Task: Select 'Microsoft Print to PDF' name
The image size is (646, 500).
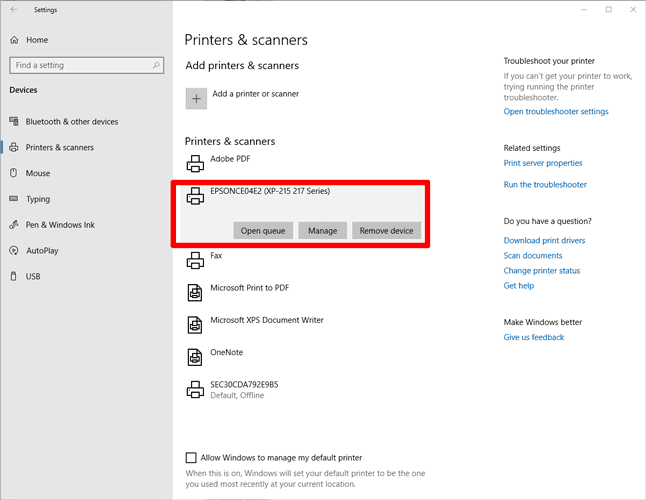Action: [x=249, y=287]
